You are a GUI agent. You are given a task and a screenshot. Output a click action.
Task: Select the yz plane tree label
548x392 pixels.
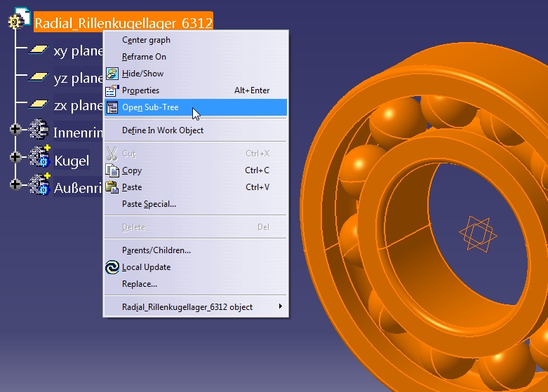point(78,79)
